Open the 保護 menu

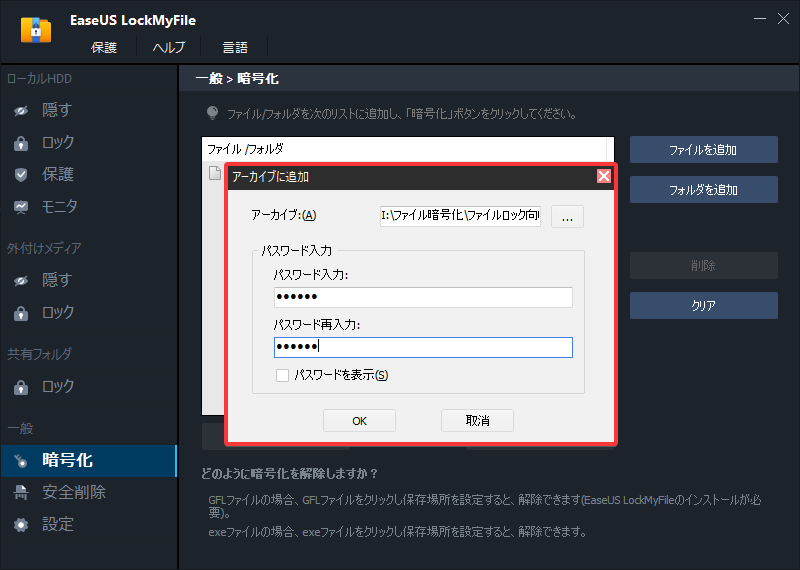click(104, 48)
